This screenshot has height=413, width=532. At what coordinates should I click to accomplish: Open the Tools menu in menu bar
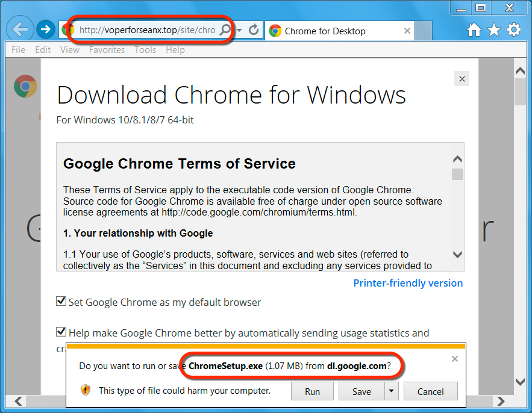coord(145,50)
